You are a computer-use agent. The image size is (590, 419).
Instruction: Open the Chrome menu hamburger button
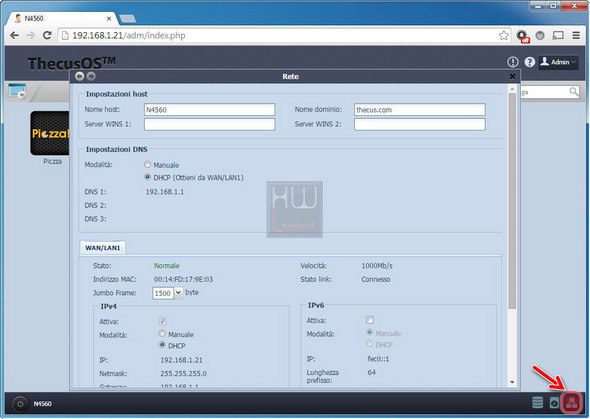click(576, 35)
